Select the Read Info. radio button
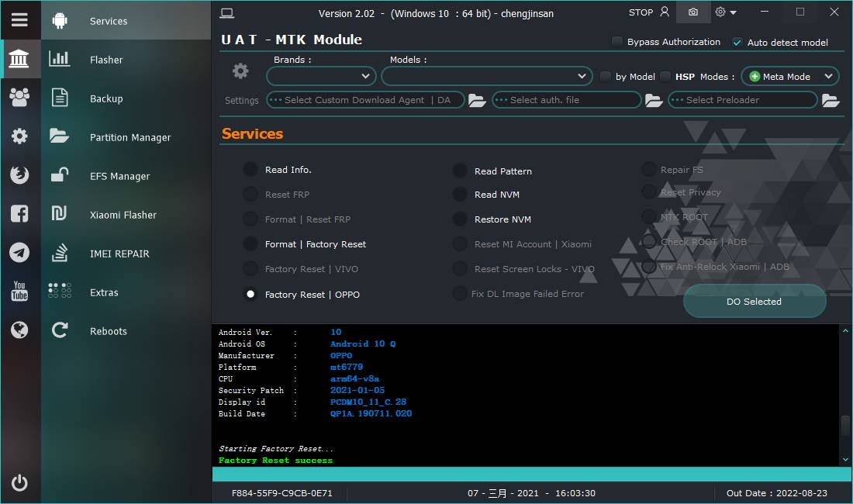Image resolution: width=853 pixels, height=504 pixels. click(250, 170)
